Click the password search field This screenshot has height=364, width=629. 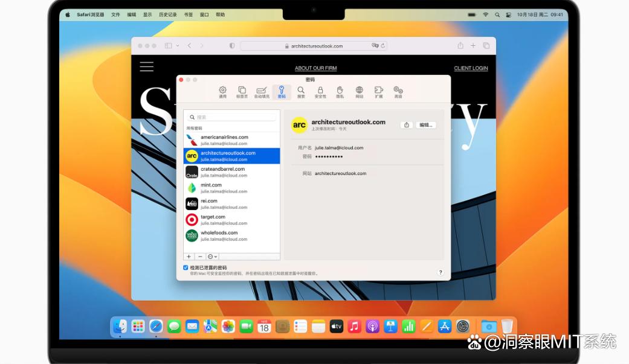(x=232, y=117)
